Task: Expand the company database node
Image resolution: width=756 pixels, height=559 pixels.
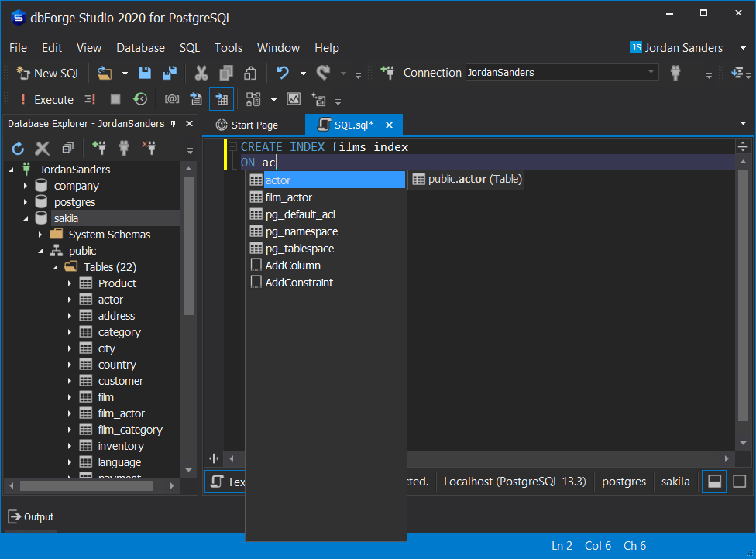Action: point(26,186)
